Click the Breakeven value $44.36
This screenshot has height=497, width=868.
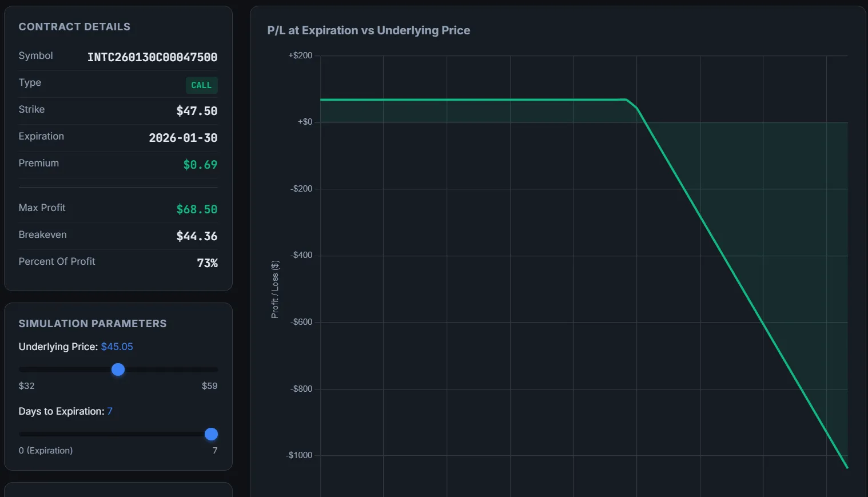[197, 236]
